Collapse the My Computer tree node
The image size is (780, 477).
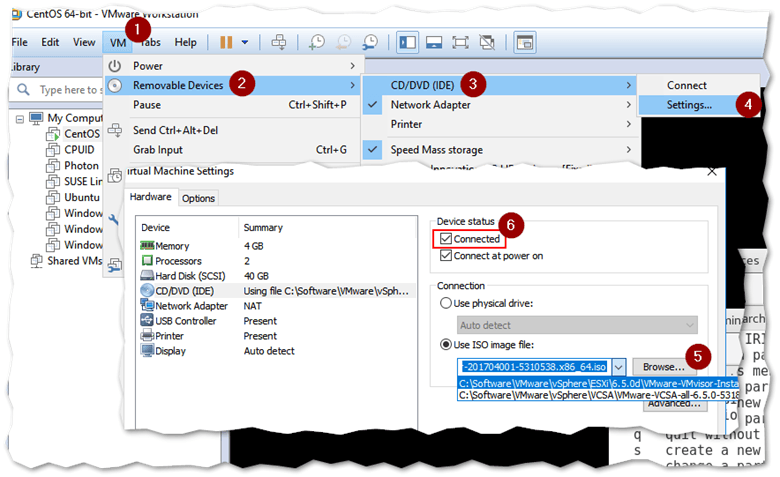pyautogui.click(x=19, y=119)
